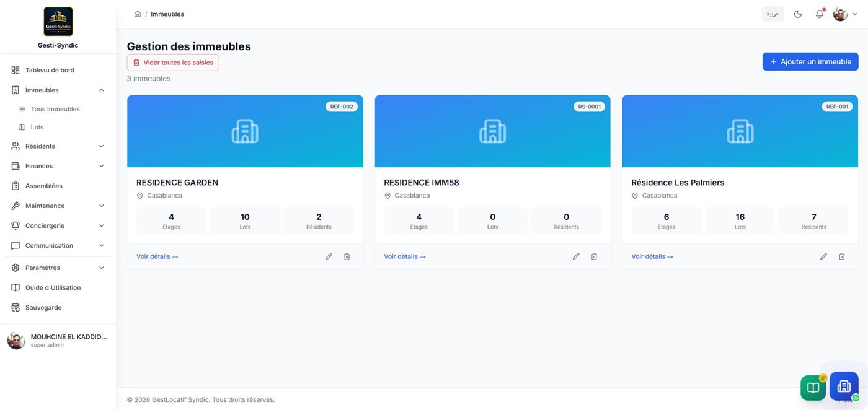Click the 16 Lots stat on Les Palmiers

tap(740, 220)
